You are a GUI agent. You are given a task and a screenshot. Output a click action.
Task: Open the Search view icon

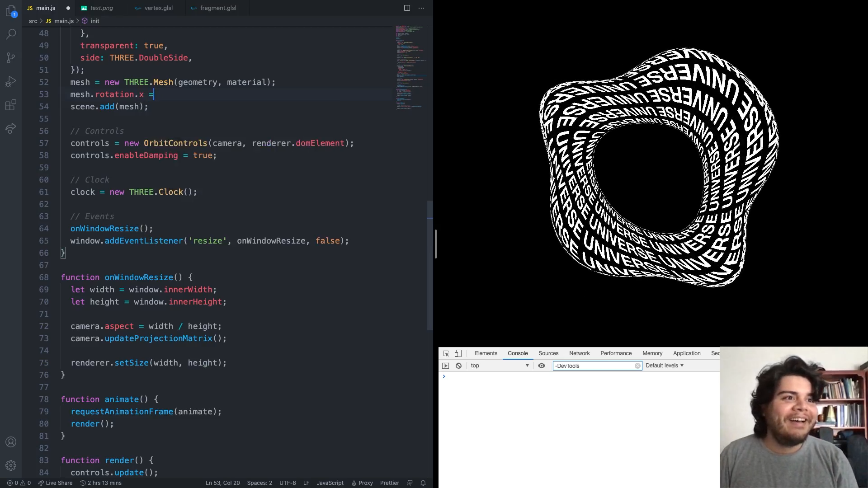point(11,34)
